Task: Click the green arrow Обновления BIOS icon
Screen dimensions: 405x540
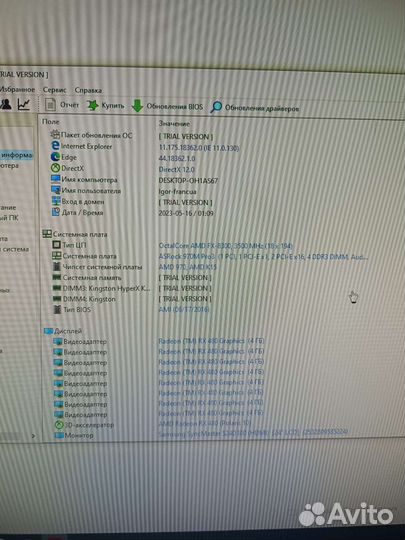Action: tap(137, 106)
